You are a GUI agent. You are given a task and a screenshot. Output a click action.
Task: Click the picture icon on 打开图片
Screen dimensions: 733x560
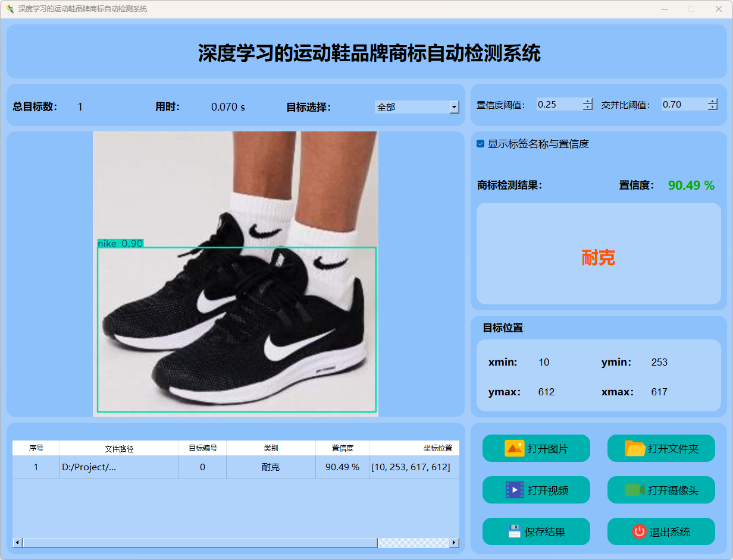[514, 448]
